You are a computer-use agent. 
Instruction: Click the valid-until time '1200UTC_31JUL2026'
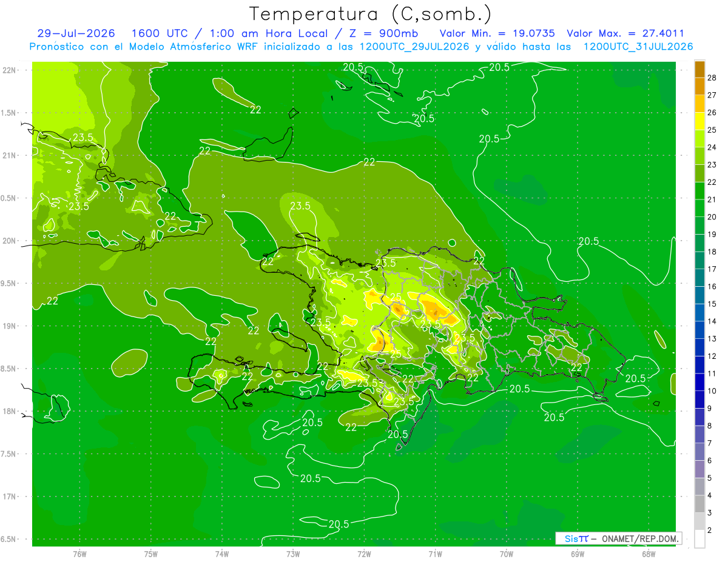click(638, 47)
